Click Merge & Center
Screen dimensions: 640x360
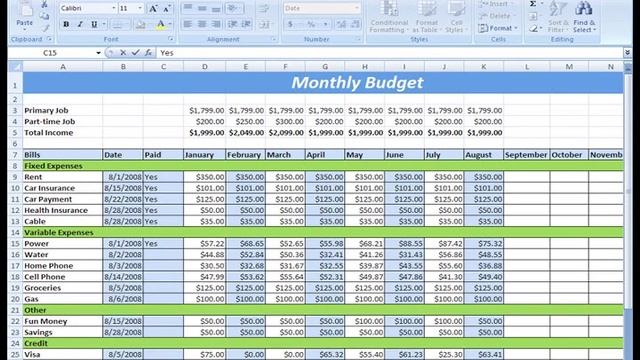pos(264,24)
